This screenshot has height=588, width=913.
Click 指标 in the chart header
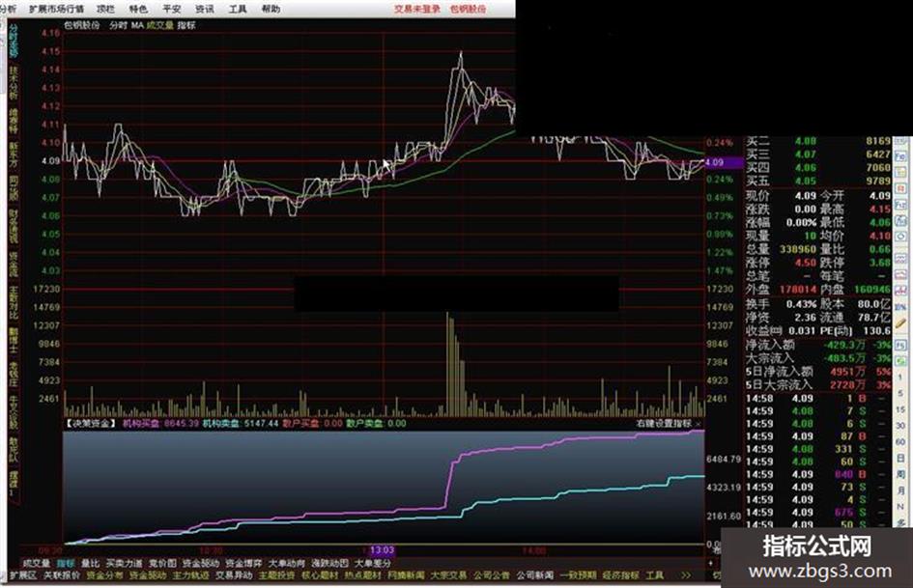pos(186,25)
